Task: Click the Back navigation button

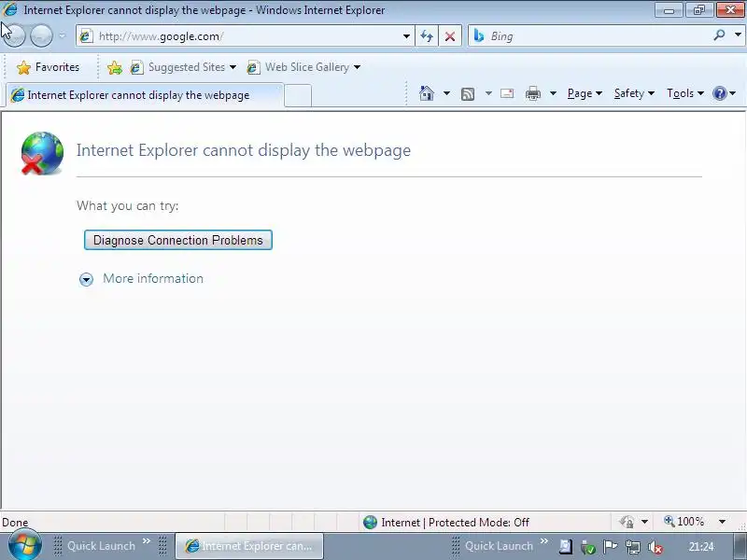Action: [14, 35]
